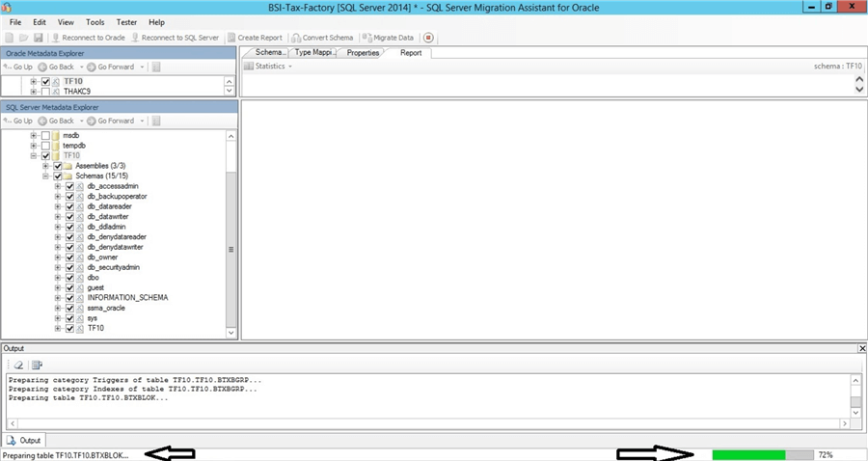The width and height of the screenshot is (868, 461).
Task: Open the File menu
Action: pyautogui.click(x=15, y=22)
